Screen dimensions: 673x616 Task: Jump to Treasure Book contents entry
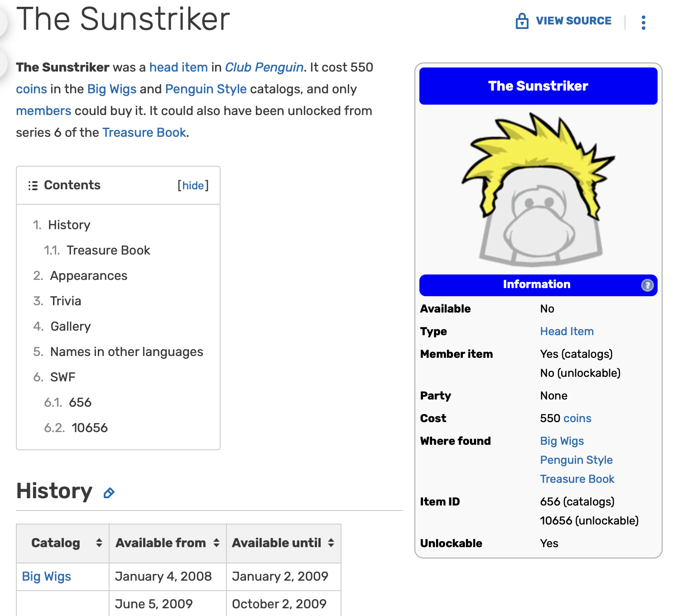tap(108, 250)
